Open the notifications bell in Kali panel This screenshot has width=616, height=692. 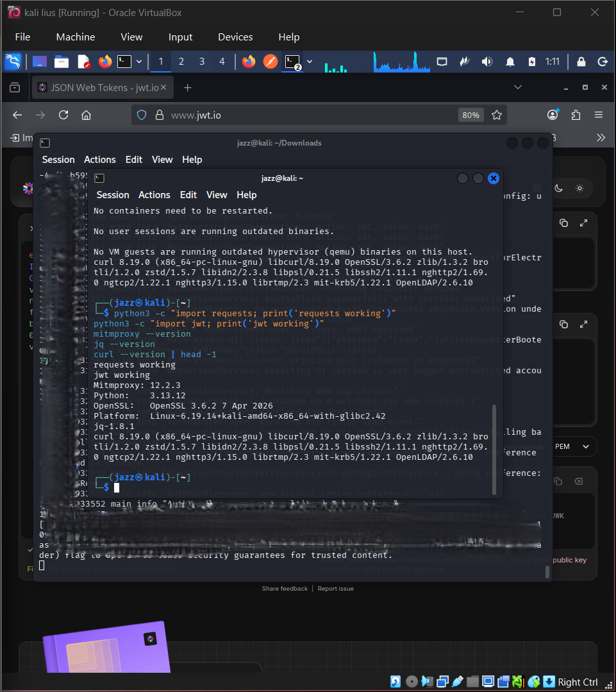coord(510,62)
